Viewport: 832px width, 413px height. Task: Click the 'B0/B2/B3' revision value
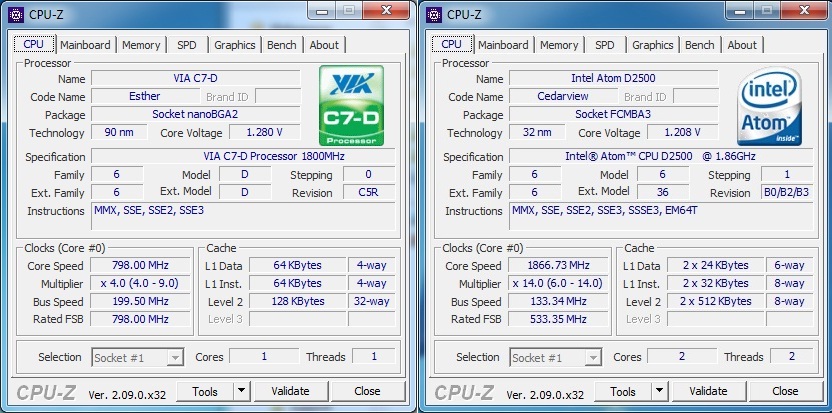(787, 192)
